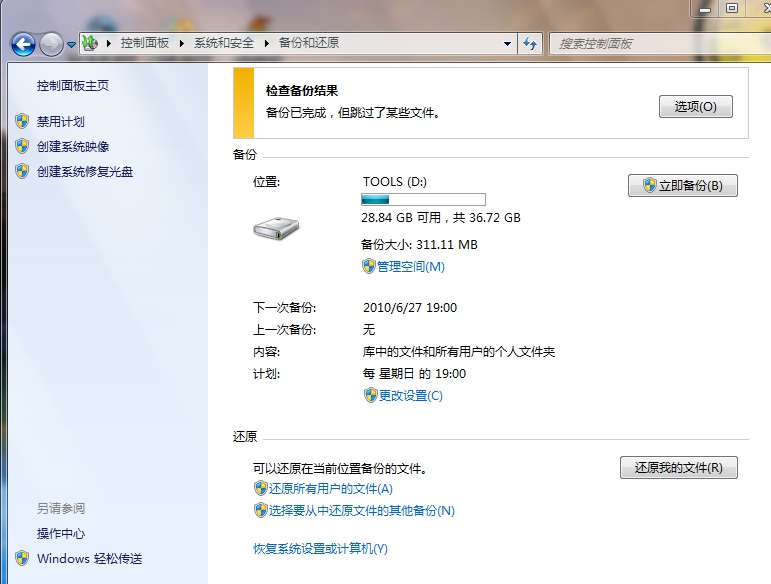Click schedule value 每 星期日 的 19:00

(414, 374)
